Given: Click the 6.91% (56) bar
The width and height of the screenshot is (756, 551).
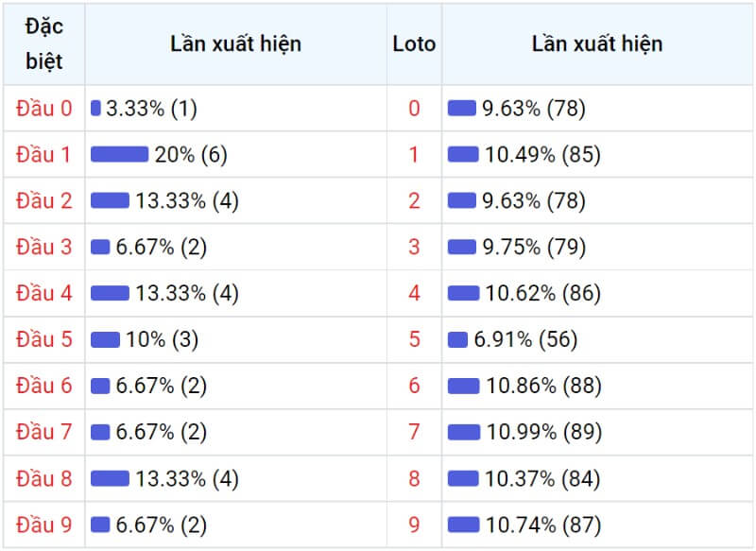Looking at the screenshot, I should [x=457, y=339].
